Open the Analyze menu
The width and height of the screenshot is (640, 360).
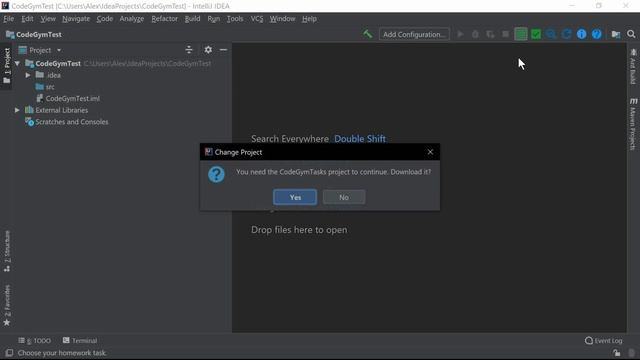pyautogui.click(x=131, y=19)
